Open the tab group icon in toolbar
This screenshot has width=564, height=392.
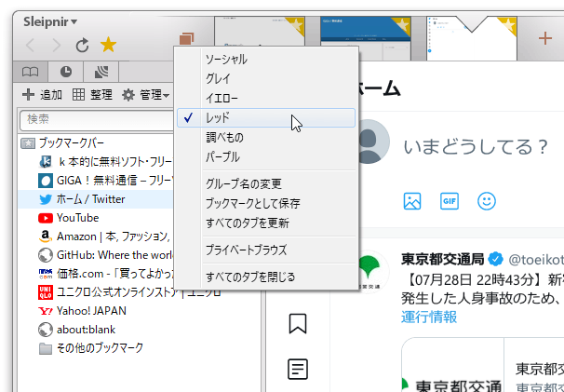(187, 40)
